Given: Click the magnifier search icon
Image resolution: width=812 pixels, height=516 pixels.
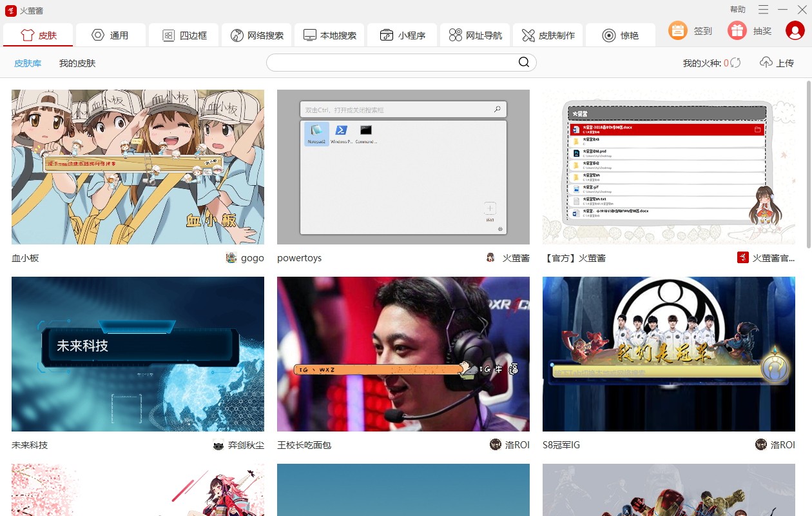Looking at the screenshot, I should (524, 63).
